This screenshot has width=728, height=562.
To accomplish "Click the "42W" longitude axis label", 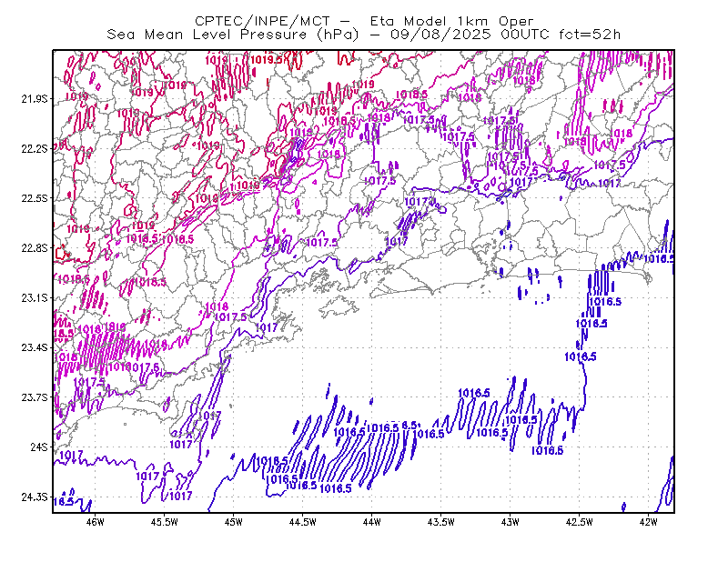I will [648, 522].
